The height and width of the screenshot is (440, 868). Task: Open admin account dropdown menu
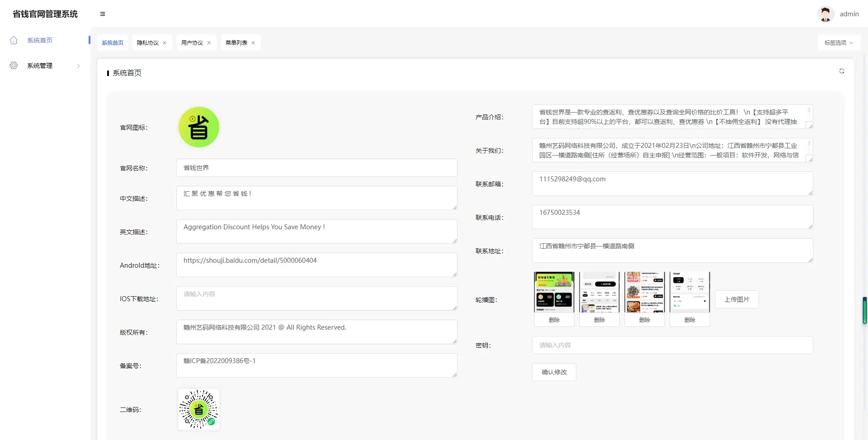click(x=849, y=14)
